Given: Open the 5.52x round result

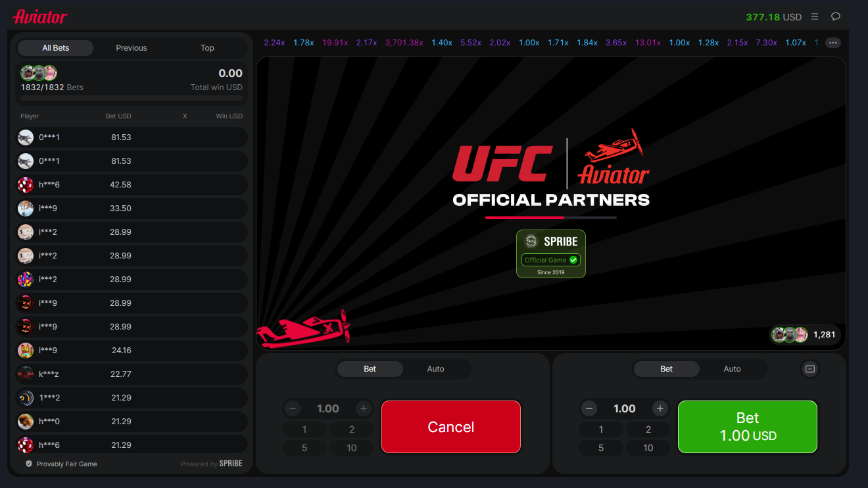Looking at the screenshot, I should 471,43.
